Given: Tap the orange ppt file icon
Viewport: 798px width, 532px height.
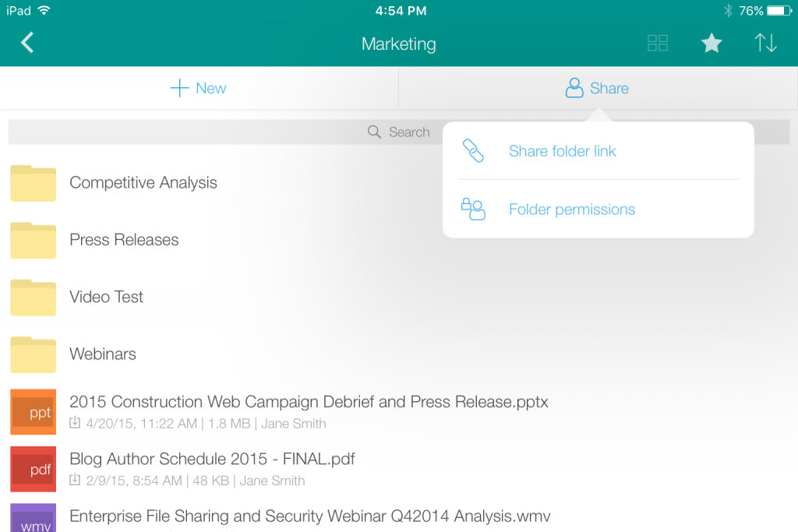Looking at the screenshot, I should [x=33, y=412].
